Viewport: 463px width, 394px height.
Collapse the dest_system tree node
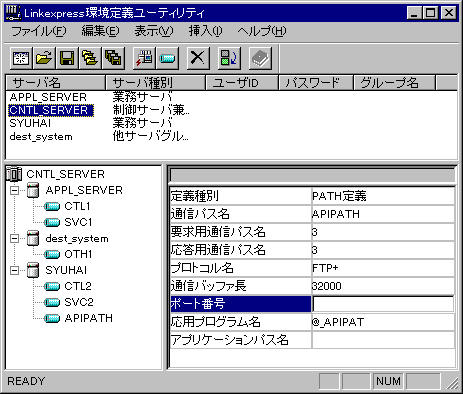tap(15, 239)
